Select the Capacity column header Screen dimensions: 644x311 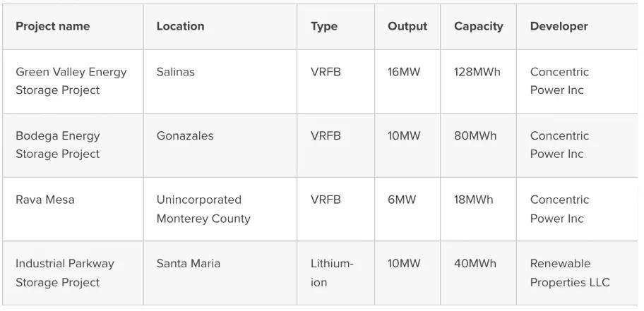pyautogui.click(x=478, y=27)
